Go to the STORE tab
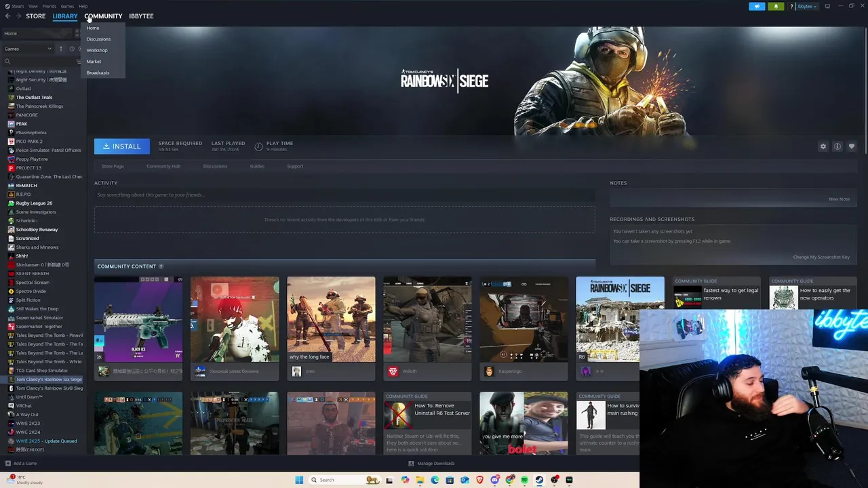The image size is (868, 488). click(x=36, y=16)
